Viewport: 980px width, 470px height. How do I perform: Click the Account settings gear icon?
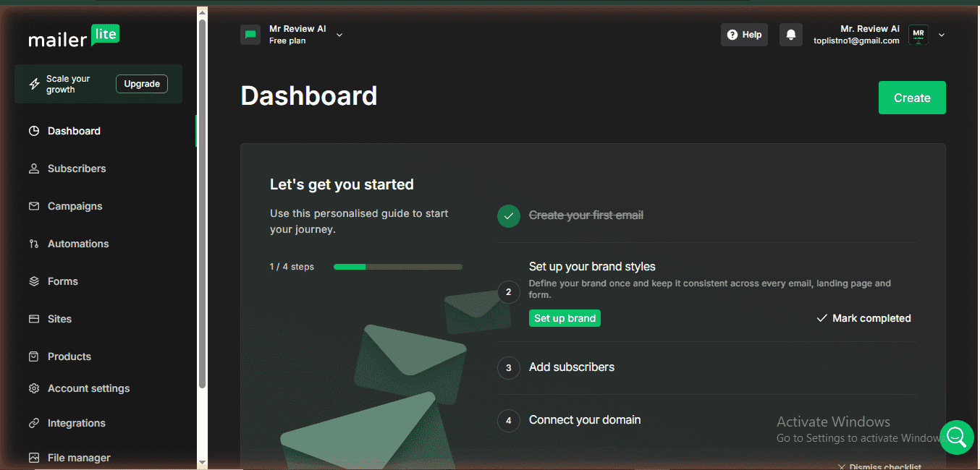34,388
